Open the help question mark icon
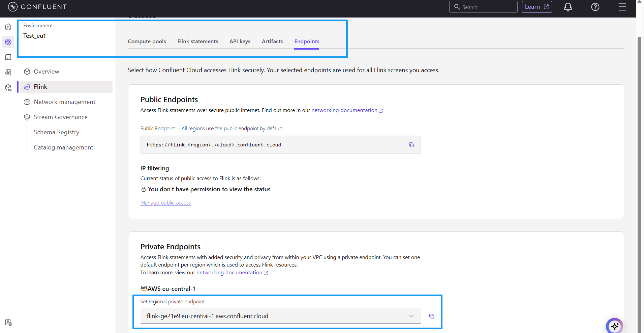The height and width of the screenshot is (333, 644). [x=595, y=7]
